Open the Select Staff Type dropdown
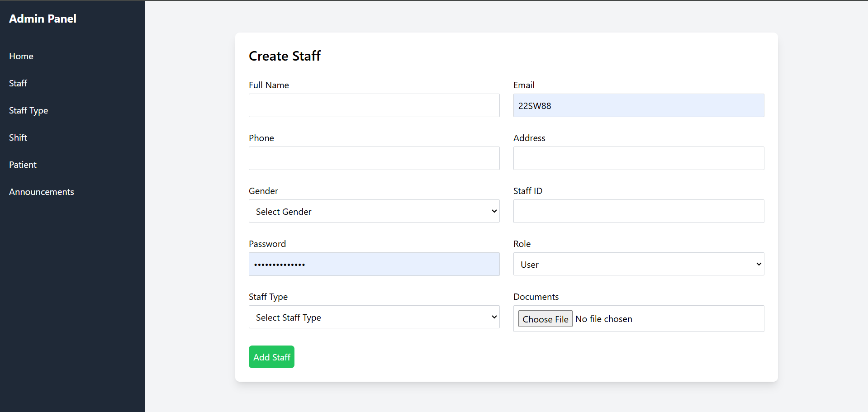Image resolution: width=868 pixels, height=412 pixels. click(x=374, y=317)
